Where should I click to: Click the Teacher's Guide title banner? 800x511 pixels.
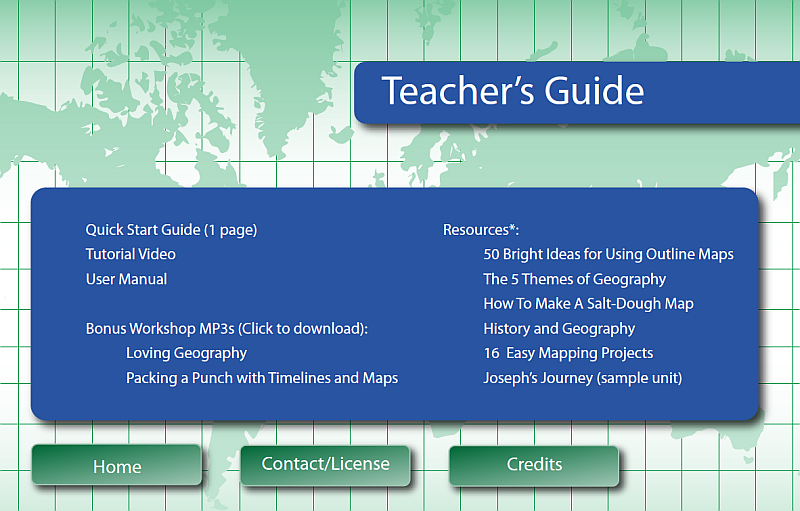click(577, 93)
